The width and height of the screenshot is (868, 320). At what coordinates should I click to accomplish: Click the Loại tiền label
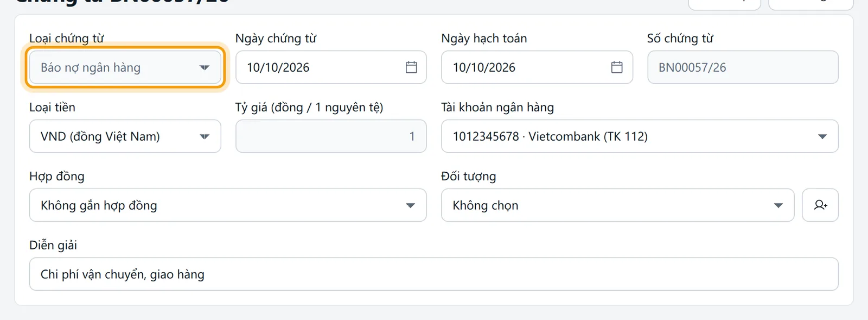[x=52, y=108]
